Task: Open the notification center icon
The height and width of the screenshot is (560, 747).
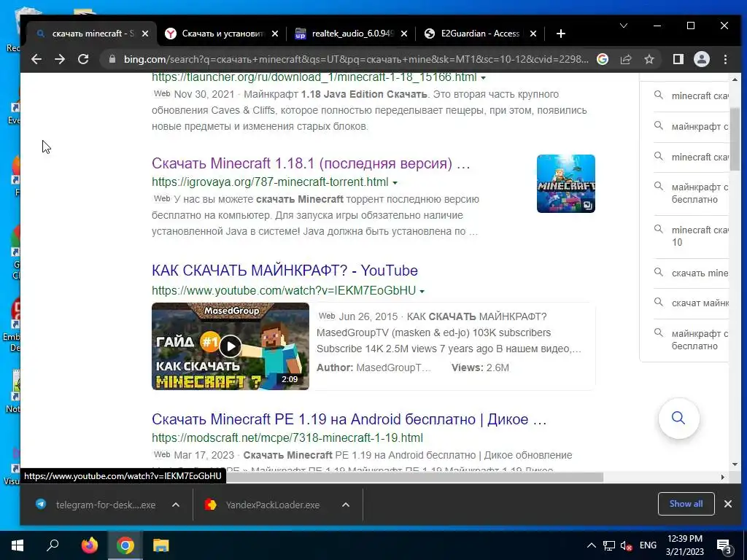Action: (x=724, y=545)
